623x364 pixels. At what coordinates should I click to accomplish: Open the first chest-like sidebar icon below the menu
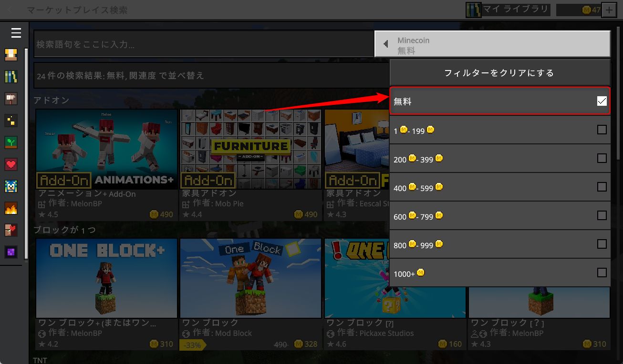[x=11, y=54]
